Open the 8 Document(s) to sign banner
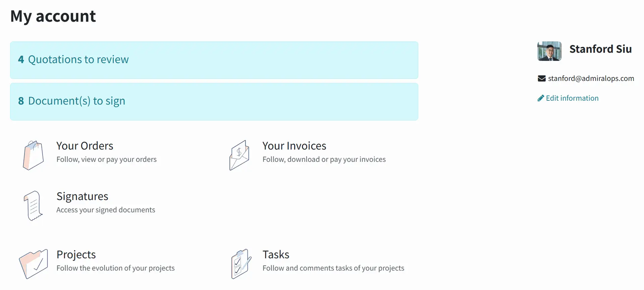 pyautogui.click(x=214, y=102)
